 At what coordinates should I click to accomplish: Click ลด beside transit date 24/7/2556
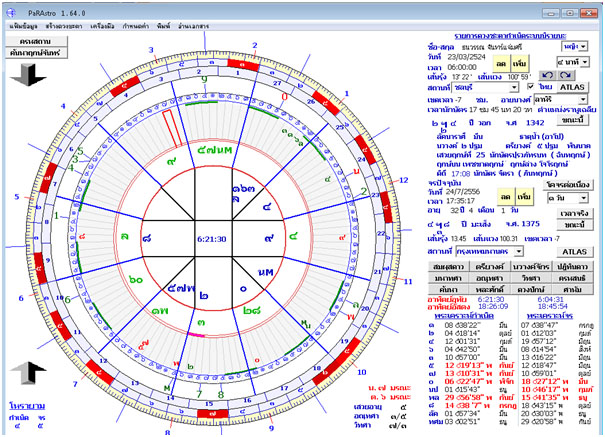pos(506,196)
